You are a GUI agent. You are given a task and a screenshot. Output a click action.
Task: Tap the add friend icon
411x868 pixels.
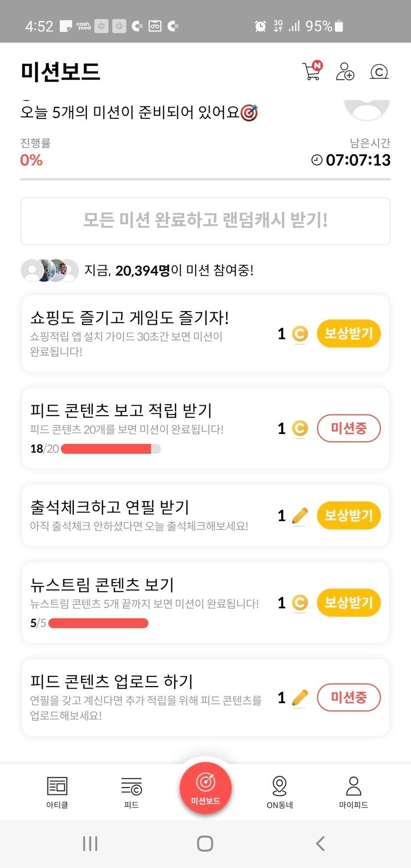[x=345, y=71]
